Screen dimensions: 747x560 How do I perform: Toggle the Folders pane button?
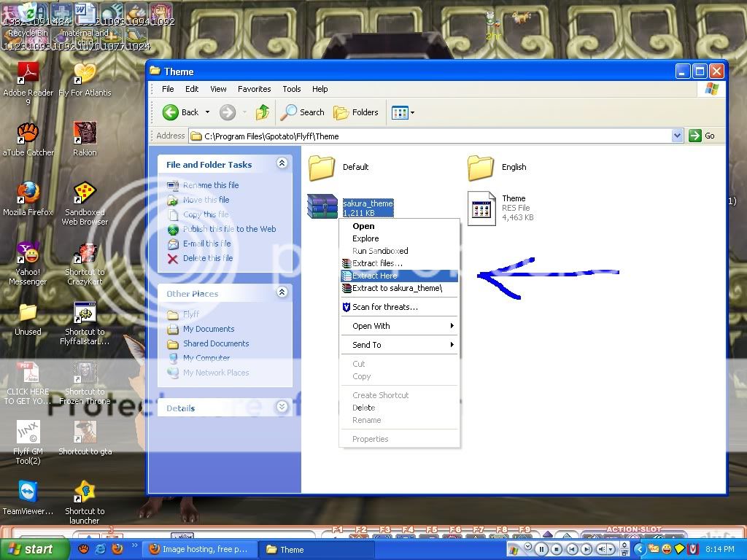tap(356, 112)
